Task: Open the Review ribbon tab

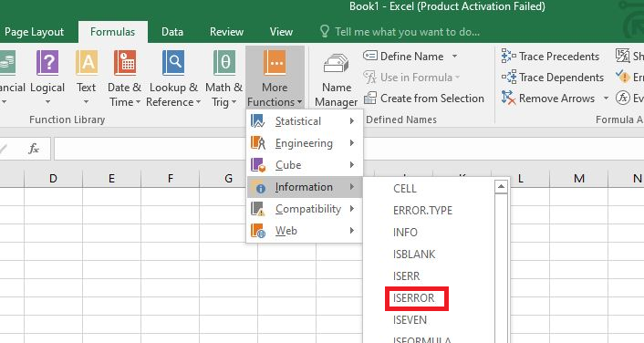Action: coord(226,32)
